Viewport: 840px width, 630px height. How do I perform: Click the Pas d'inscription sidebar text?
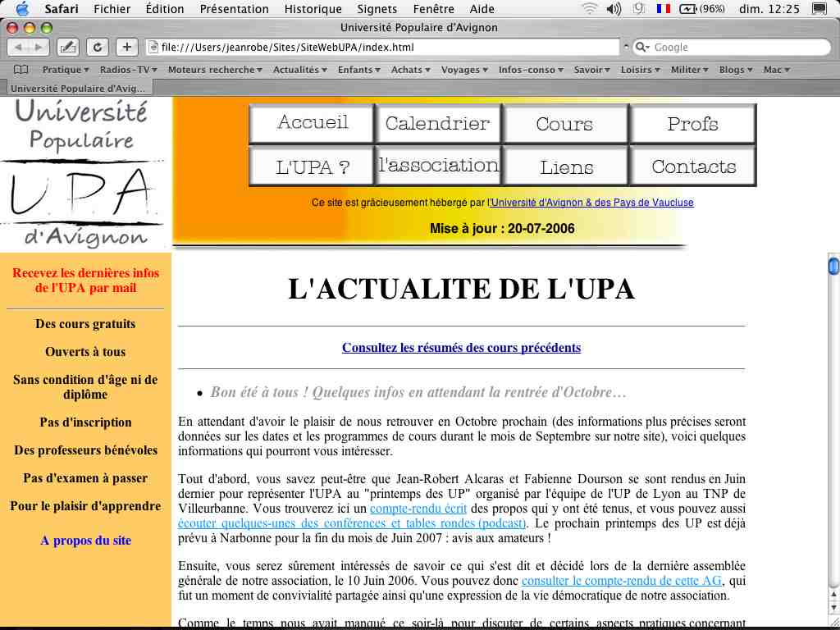click(x=85, y=422)
